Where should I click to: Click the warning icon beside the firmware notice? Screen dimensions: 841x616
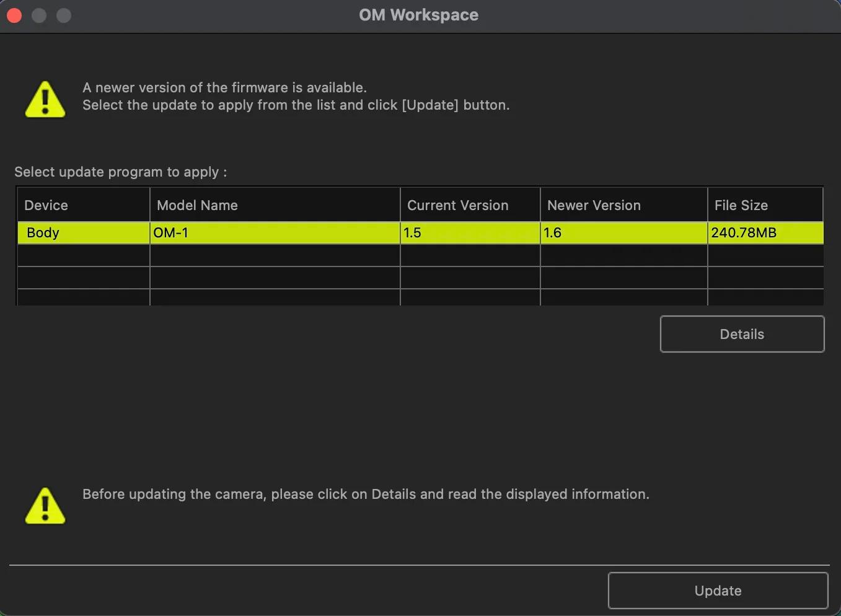pos(45,99)
